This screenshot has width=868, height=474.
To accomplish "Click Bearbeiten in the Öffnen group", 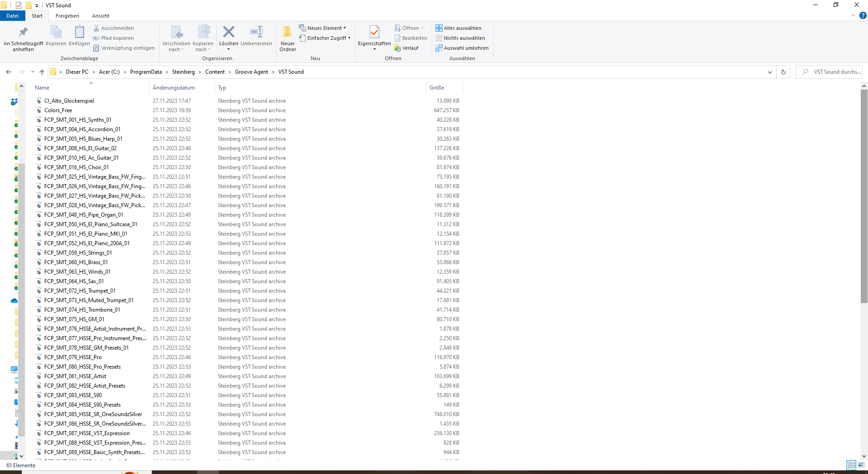I will tap(411, 38).
